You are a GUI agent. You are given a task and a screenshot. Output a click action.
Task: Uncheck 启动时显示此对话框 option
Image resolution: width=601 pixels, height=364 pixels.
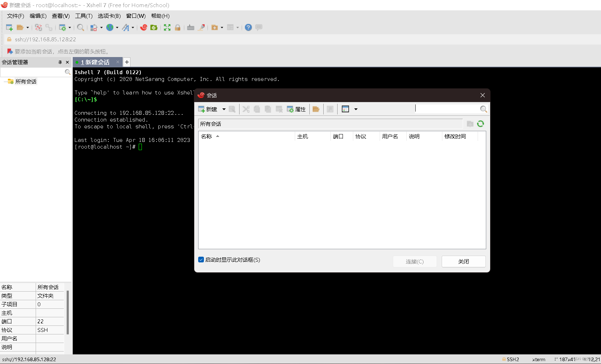click(x=201, y=260)
